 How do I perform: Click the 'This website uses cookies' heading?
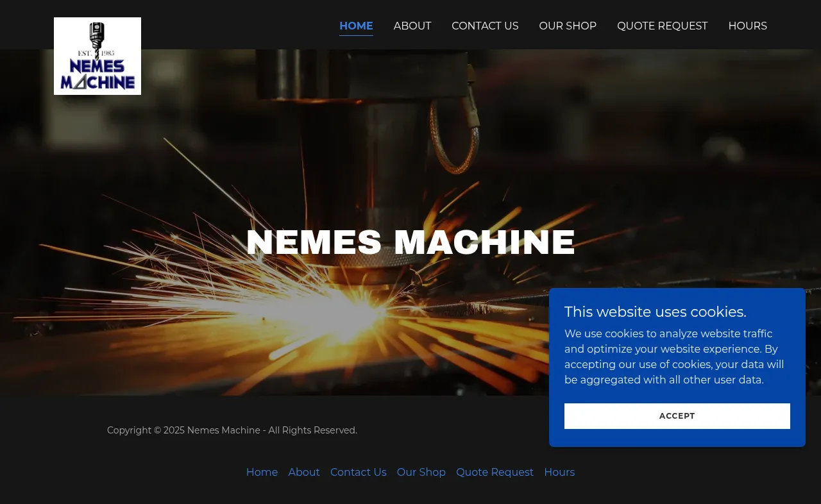655,312
